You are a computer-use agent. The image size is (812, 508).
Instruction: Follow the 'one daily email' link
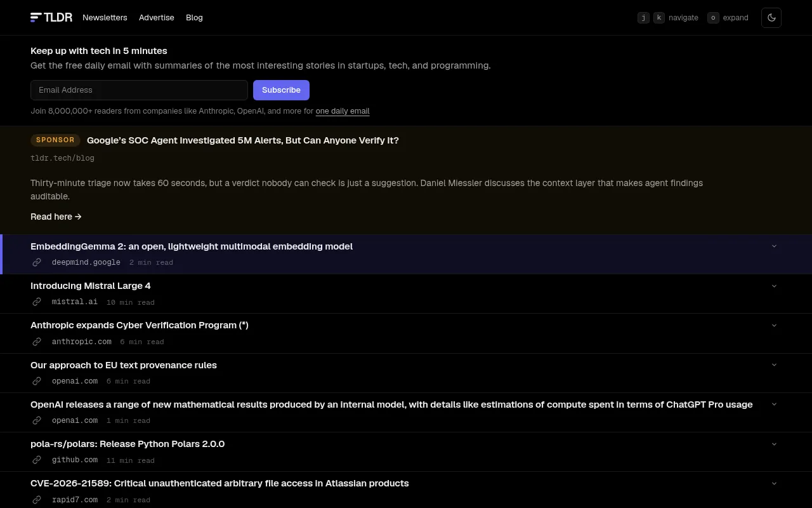pyautogui.click(x=343, y=111)
